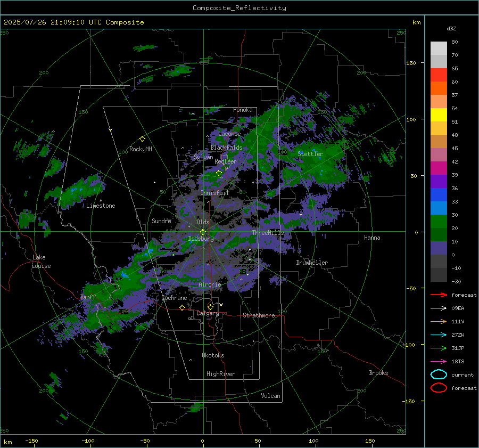Image resolution: width=479 pixels, height=448 pixels.
Task: Click the dBZ legend heading
Action: point(451,28)
